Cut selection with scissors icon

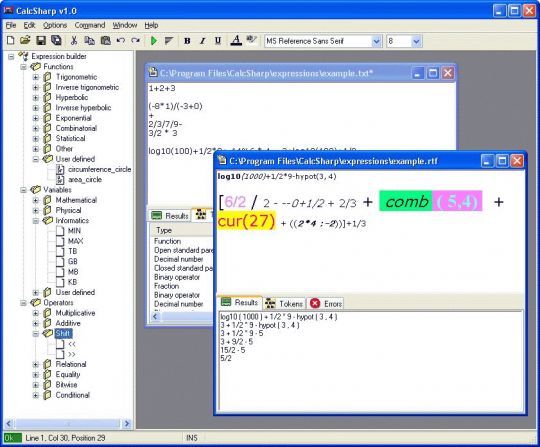pos(74,41)
